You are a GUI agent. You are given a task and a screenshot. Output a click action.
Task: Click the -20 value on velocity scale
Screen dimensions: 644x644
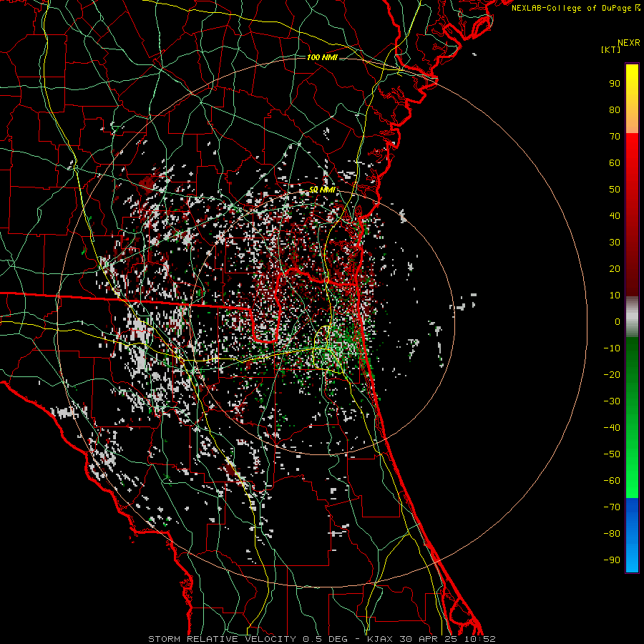click(x=612, y=375)
